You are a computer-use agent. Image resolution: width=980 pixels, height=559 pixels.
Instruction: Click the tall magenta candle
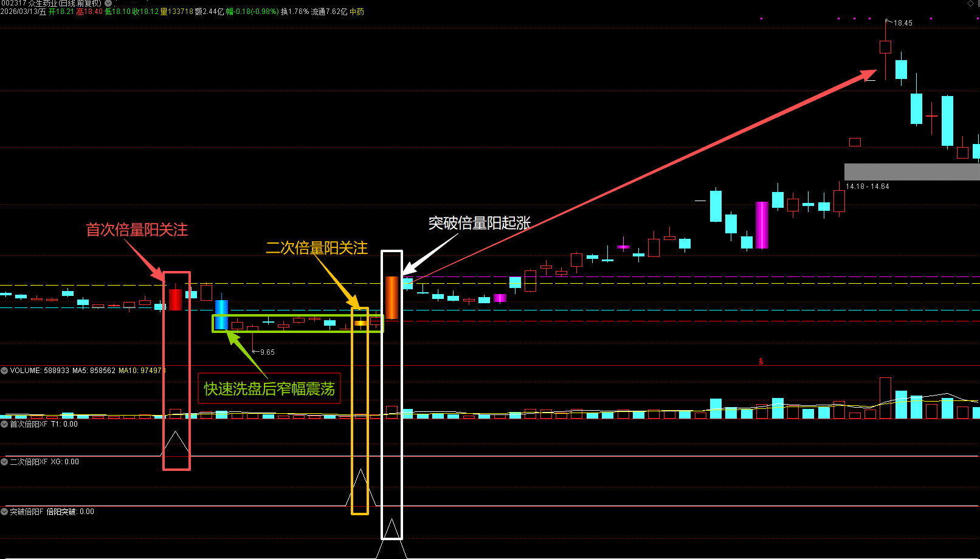pyautogui.click(x=762, y=225)
